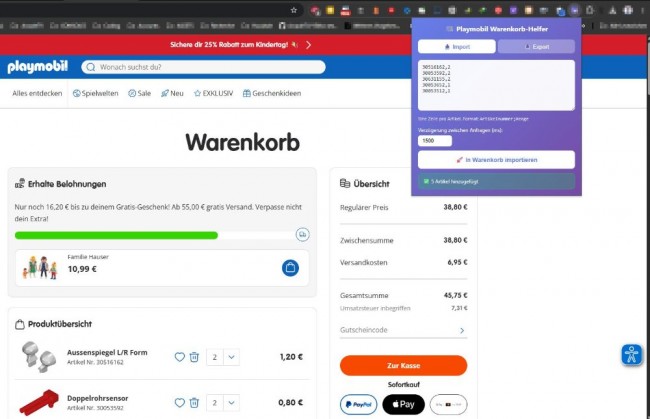Open the accessibility widget icon
The width and height of the screenshot is (650, 419).
pyautogui.click(x=631, y=354)
